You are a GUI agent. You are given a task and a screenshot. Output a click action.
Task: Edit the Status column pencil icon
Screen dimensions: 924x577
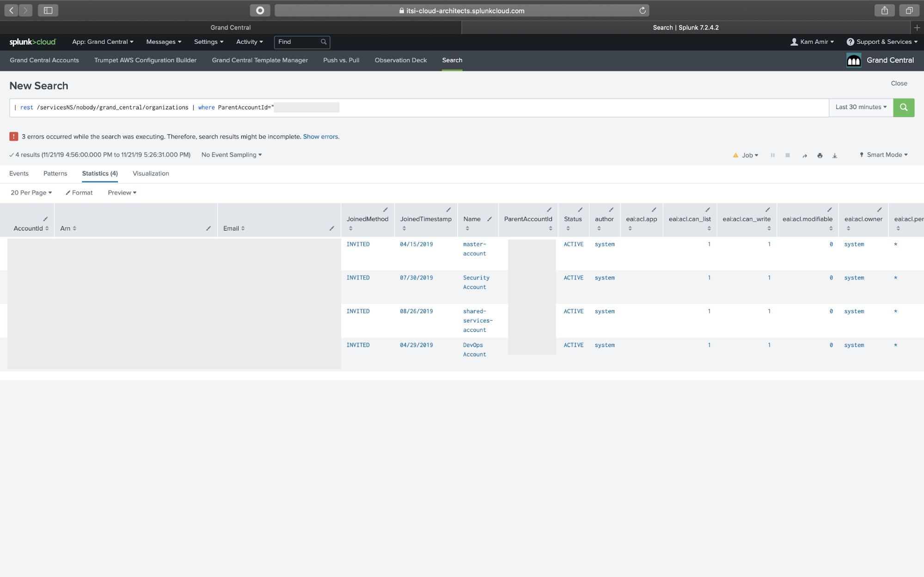(x=580, y=209)
